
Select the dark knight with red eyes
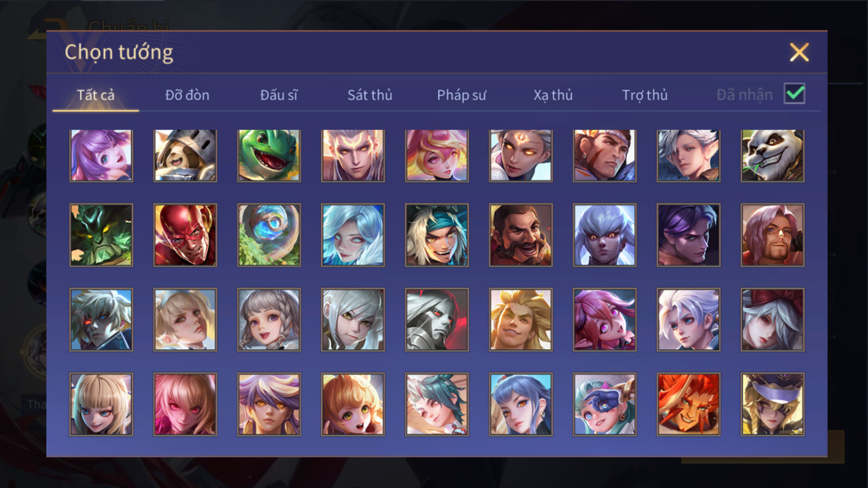coord(437,319)
